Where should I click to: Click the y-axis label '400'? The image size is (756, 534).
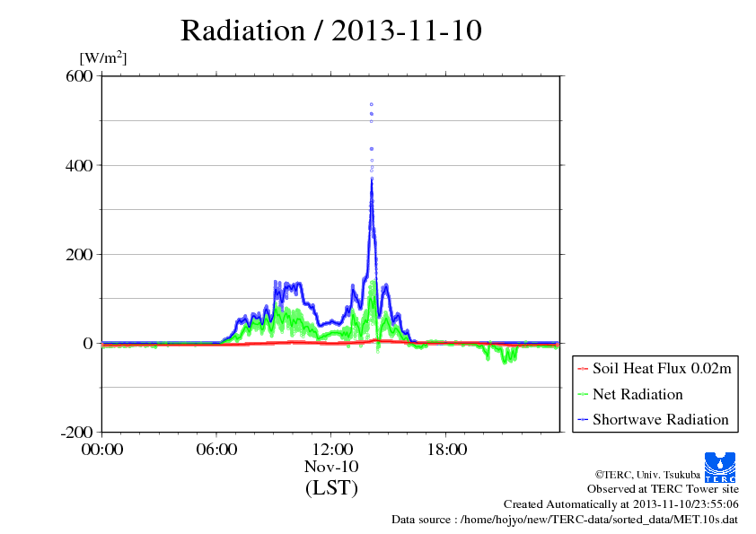(79, 165)
